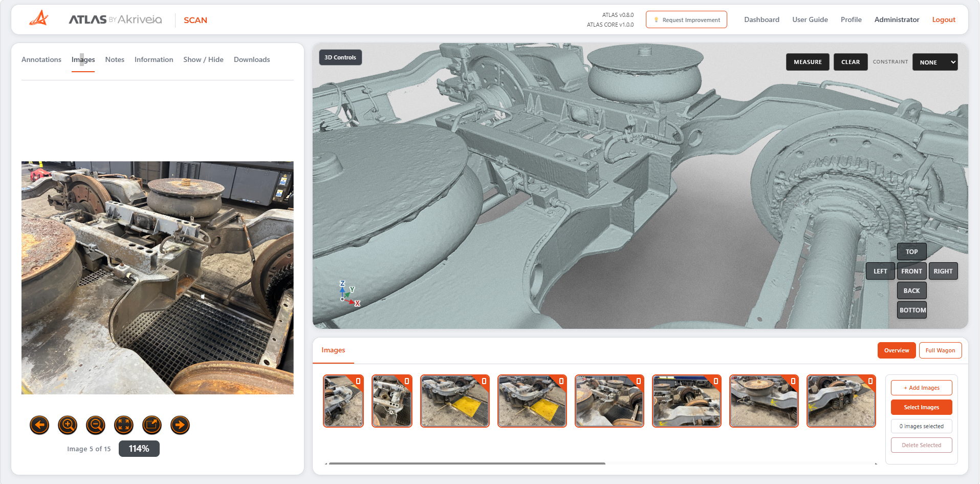This screenshot has height=484, width=980.
Task: Click the CLEAR button
Action: click(x=851, y=62)
